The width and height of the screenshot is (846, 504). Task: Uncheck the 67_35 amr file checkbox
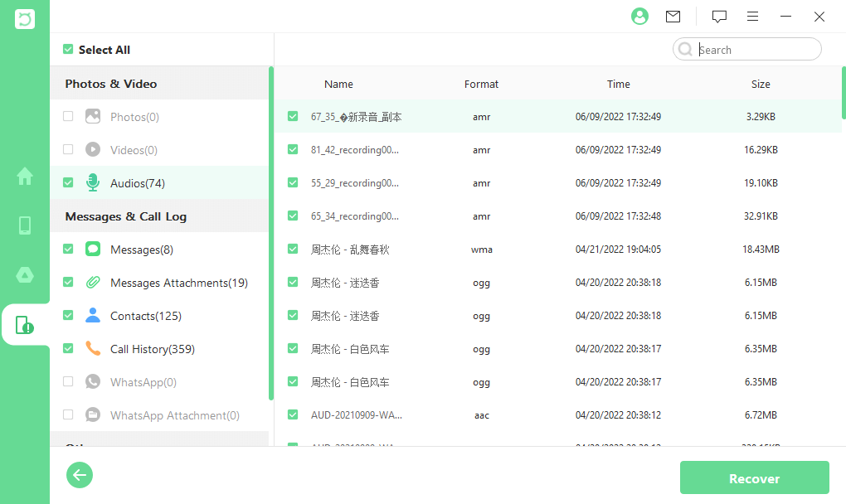pos(293,117)
